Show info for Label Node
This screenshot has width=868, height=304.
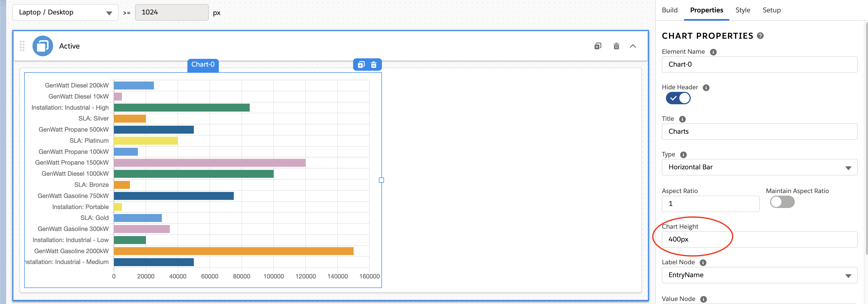[x=703, y=262]
